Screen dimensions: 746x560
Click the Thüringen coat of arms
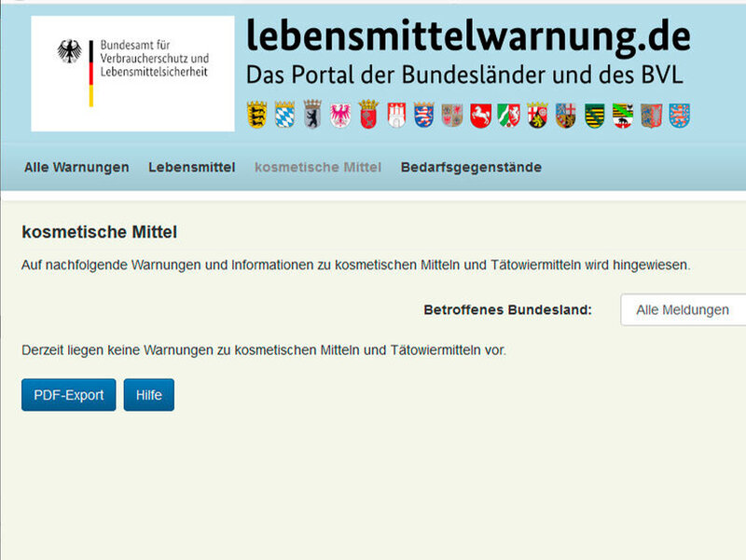coord(680,116)
